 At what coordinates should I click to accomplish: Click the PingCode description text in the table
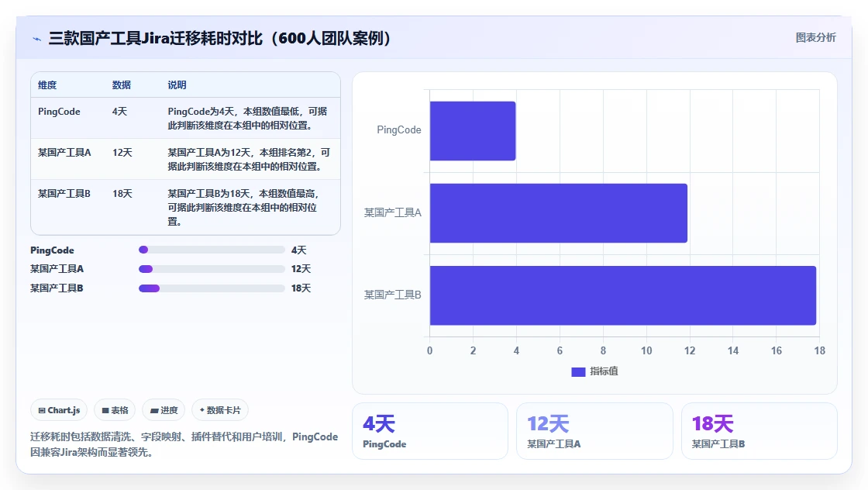[247, 119]
